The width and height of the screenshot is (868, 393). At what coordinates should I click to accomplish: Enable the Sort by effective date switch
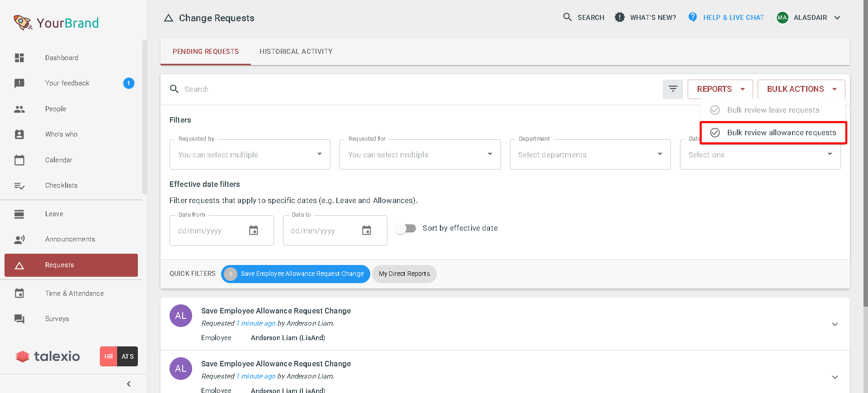click(406, 228)
